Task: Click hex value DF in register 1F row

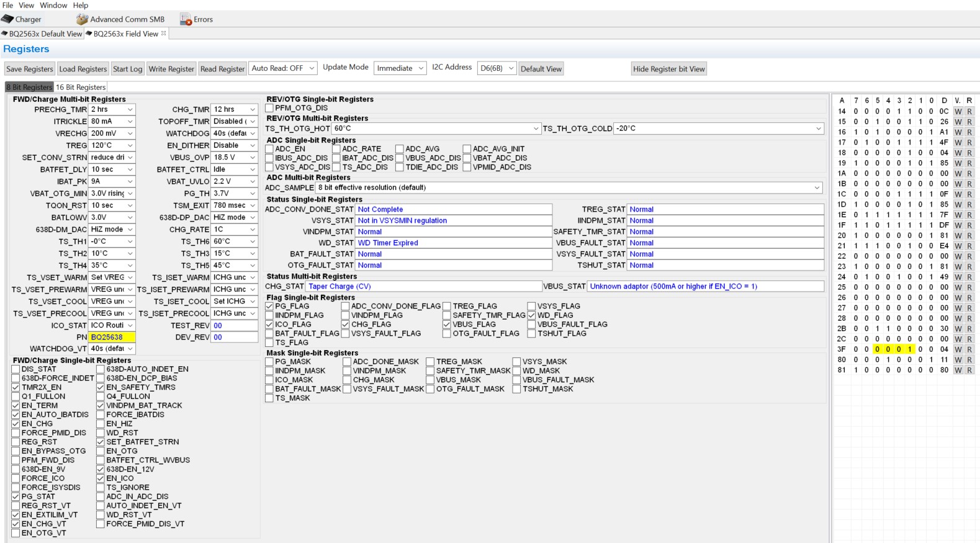Action: pyautogui.click(x=944, y=225)
